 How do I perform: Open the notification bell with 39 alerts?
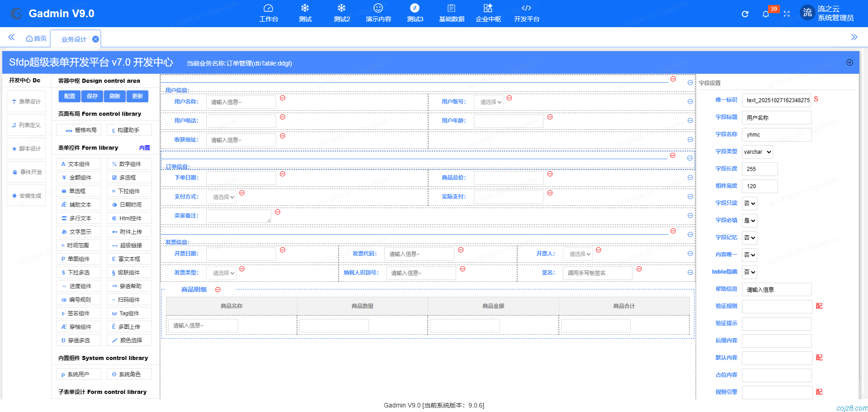[x=765, y=14]
